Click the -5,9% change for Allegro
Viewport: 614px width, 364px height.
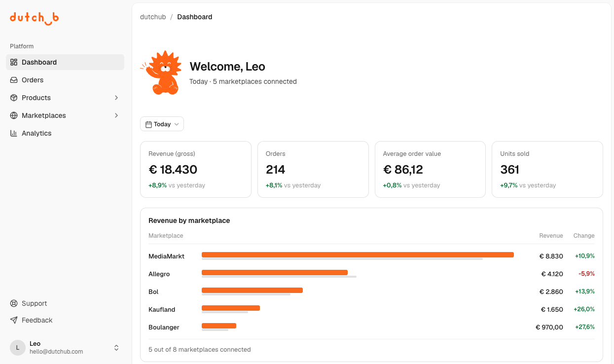(x=586, y=274)
